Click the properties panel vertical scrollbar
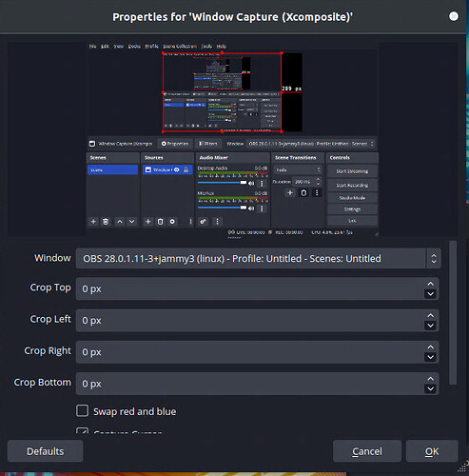The image size is (469, 476). point(453,312)
